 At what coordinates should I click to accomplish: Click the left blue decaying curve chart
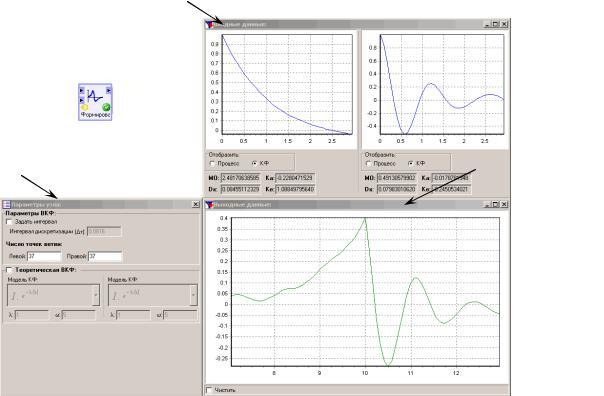coord(287,84)
